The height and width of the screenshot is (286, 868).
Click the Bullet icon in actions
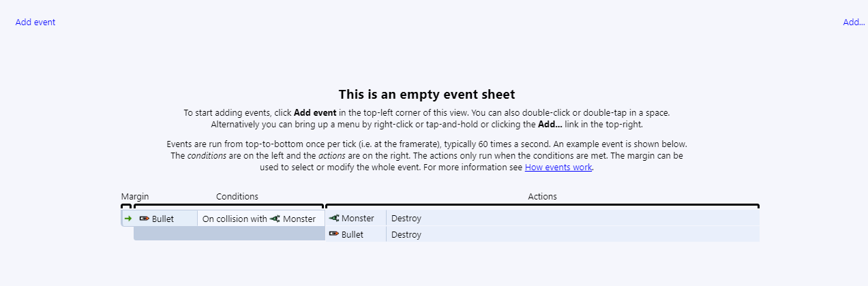pos(334,234)
